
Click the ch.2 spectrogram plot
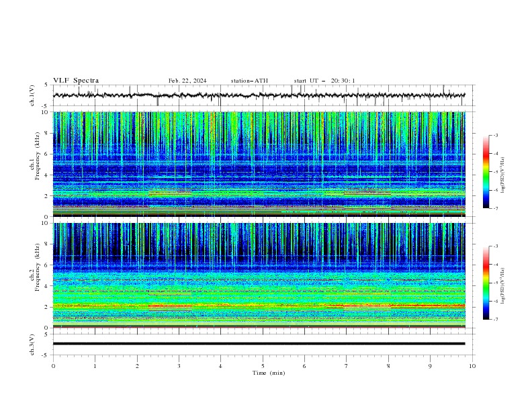coord(259,275)
